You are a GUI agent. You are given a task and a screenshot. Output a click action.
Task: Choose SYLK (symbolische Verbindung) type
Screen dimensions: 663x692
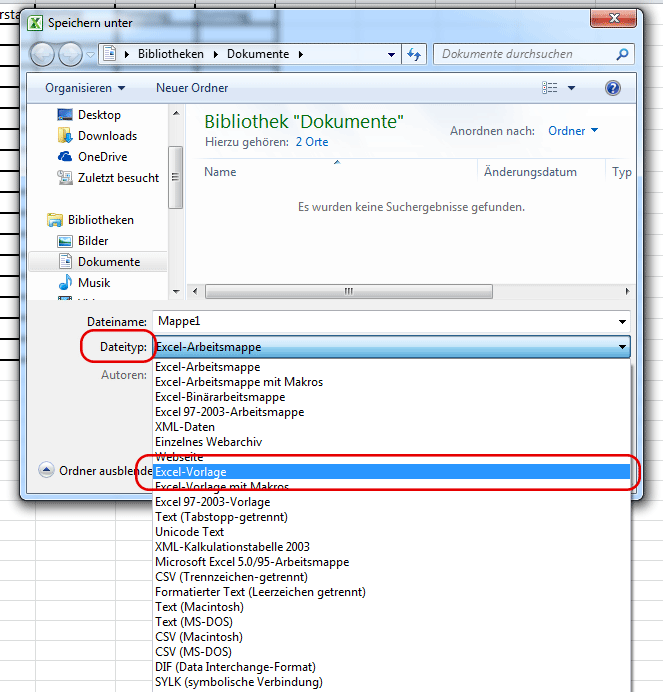392,682
